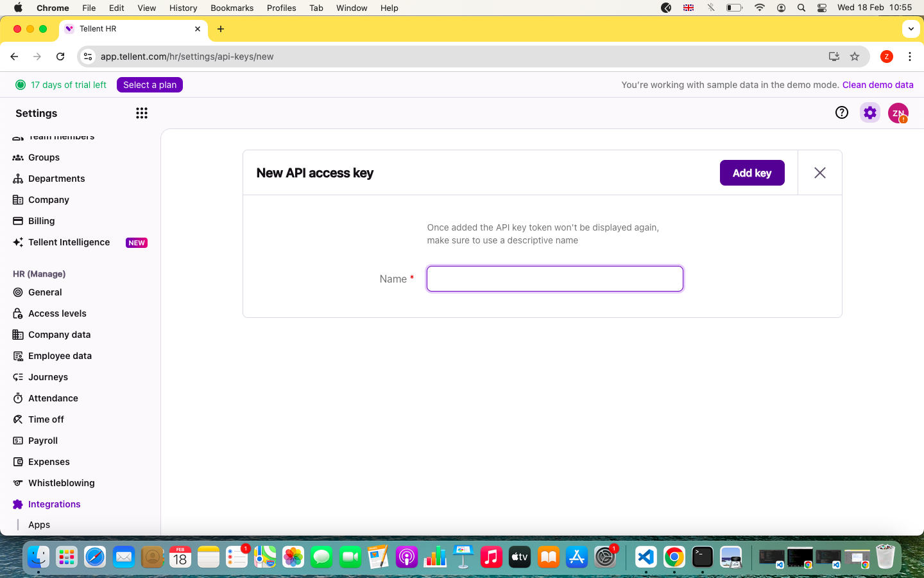Open the Window menu
This screenshot has width=924, height=578.
(x=352, y=8)
